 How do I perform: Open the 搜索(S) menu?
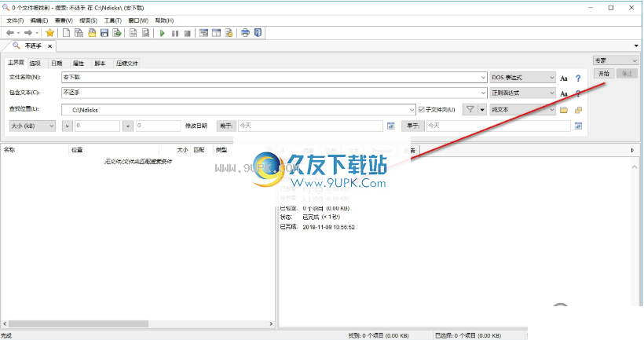[88, 20]
